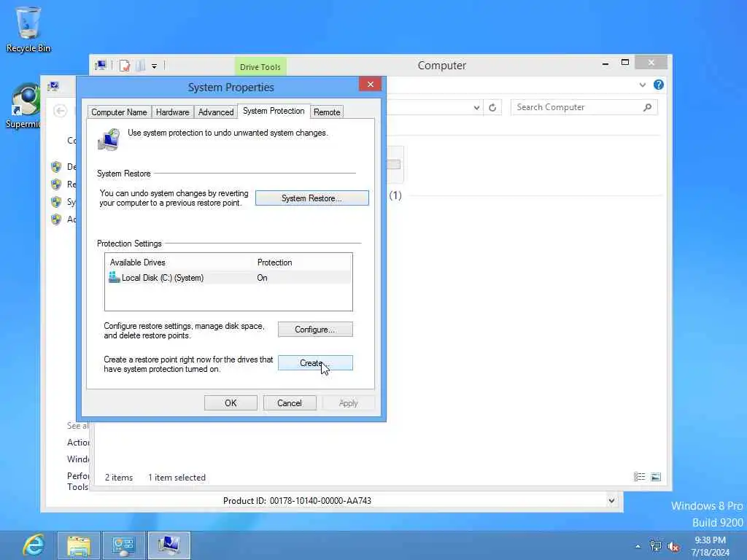
Task: Switch to the Hardware tab
Action: coord(172,112)
